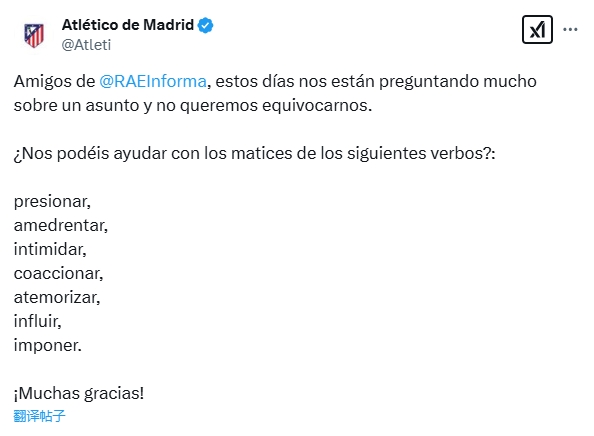
Task: Click the word imponer in the list
Action: tap(47, 345)
